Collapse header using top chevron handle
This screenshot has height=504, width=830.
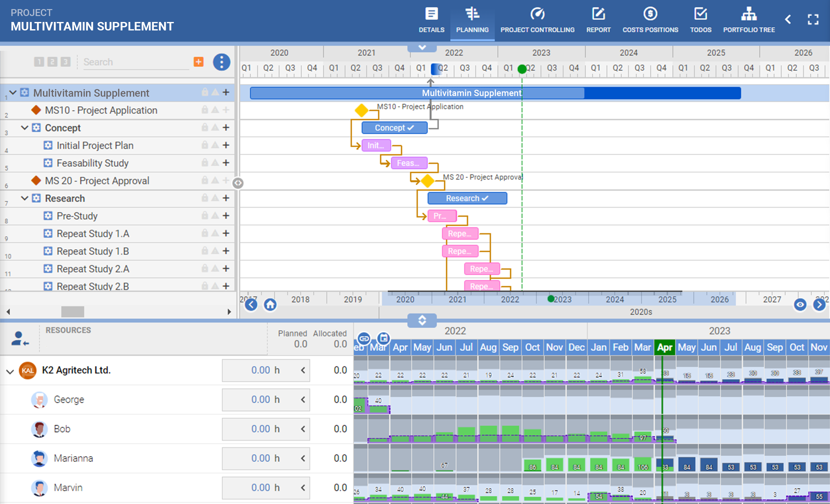point(422,47)
